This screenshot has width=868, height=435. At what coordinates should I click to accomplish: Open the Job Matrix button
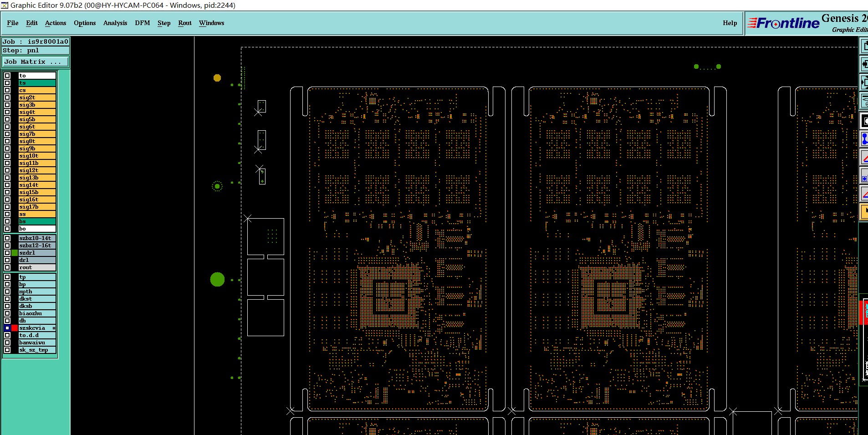(x=36, y=61)
